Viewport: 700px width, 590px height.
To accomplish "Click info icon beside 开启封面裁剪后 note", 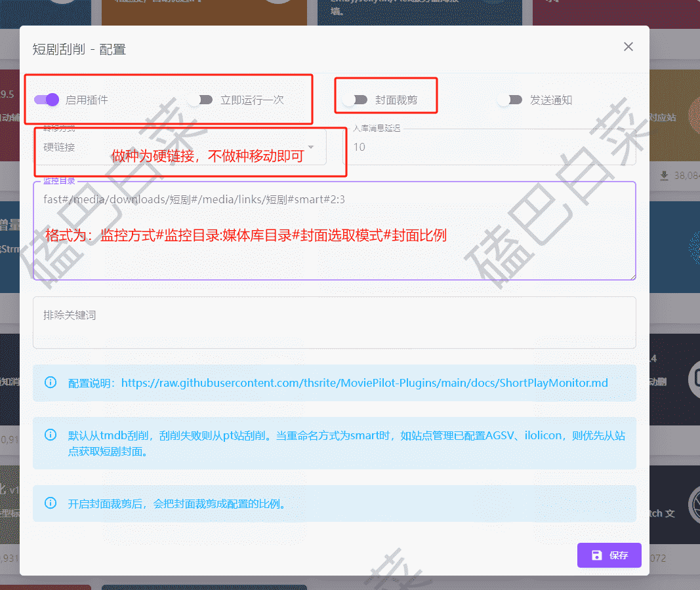I will [x=50, y=503].
